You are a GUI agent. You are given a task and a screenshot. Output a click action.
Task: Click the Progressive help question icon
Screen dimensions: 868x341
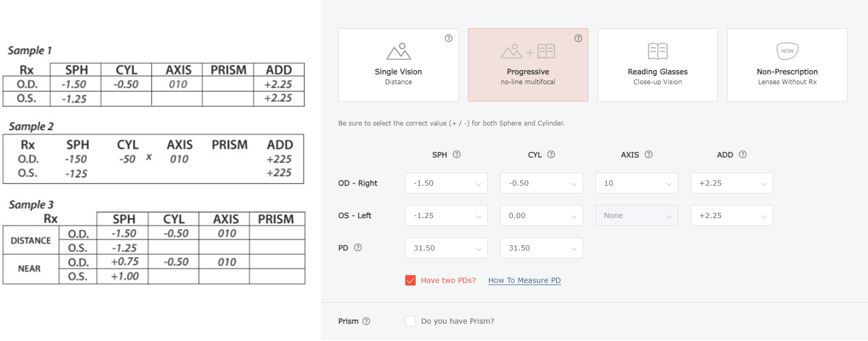[x=578, y=38]
